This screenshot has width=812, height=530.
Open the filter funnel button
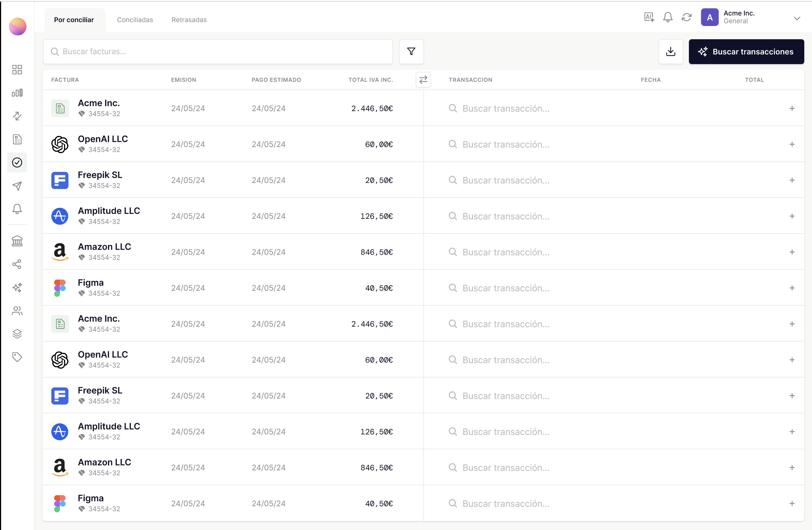(x=411, y=52)
